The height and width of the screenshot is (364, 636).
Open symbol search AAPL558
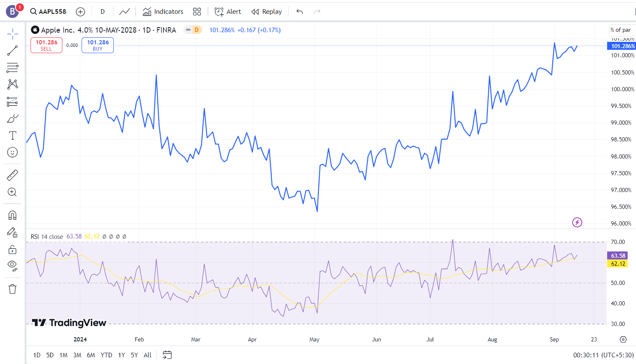49,12
